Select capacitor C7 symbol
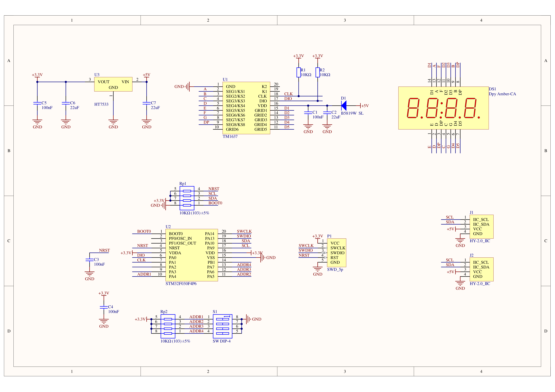This screenshot has height=392, width=555. tap(147, 103)
